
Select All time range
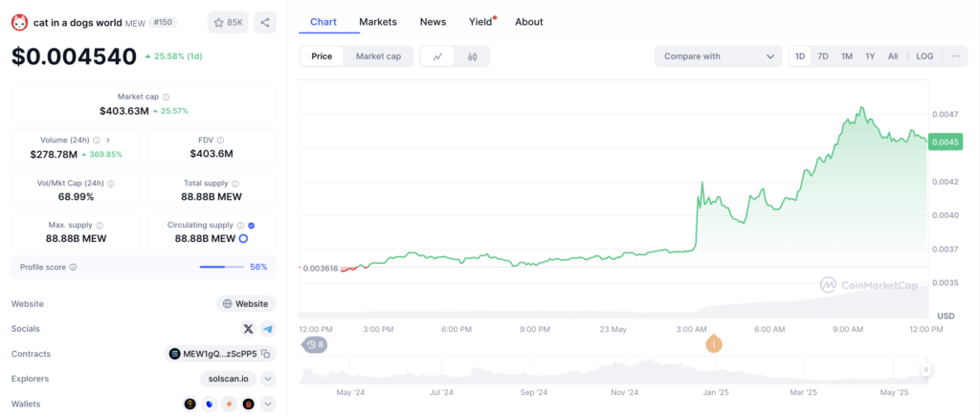(x=893, y=56)
